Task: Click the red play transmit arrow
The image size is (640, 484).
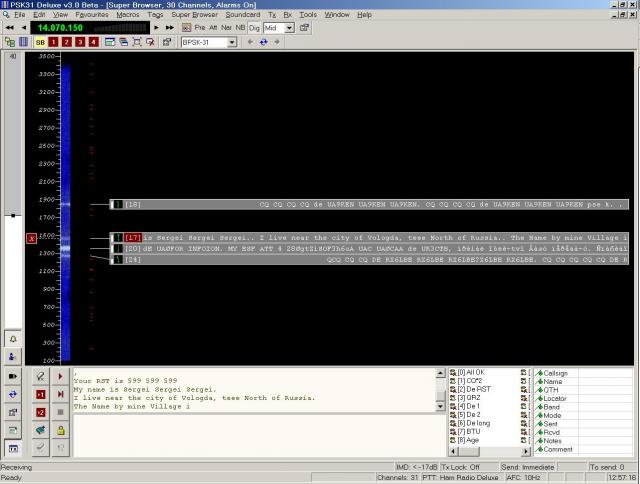Action: coord(60,376)
